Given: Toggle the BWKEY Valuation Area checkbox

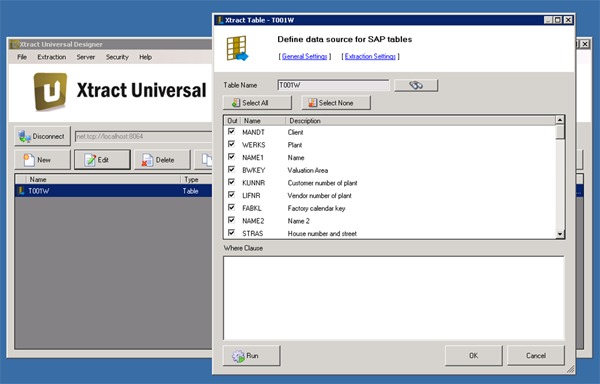Looking at the screenshot, I should pos(232,169).
